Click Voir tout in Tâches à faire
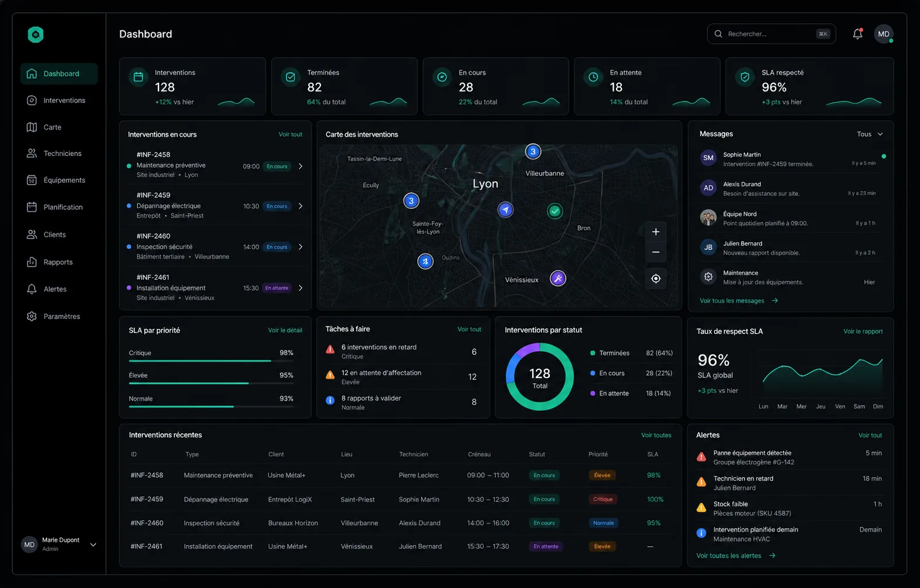This screenshot has height=588, width=920. coord(469,329)
